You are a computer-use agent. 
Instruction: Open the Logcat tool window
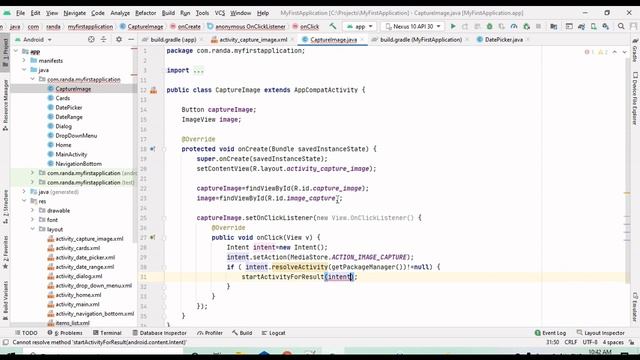(273, 333)
